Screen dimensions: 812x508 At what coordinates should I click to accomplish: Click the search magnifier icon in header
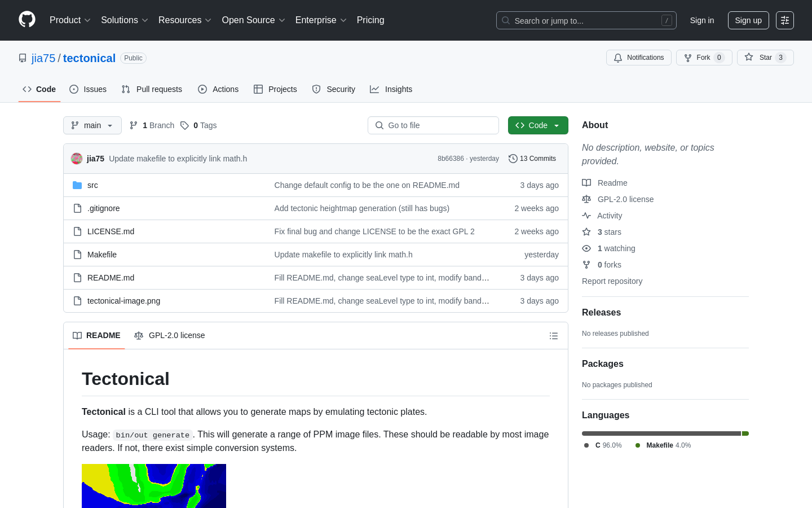click(x=506, y=20)
